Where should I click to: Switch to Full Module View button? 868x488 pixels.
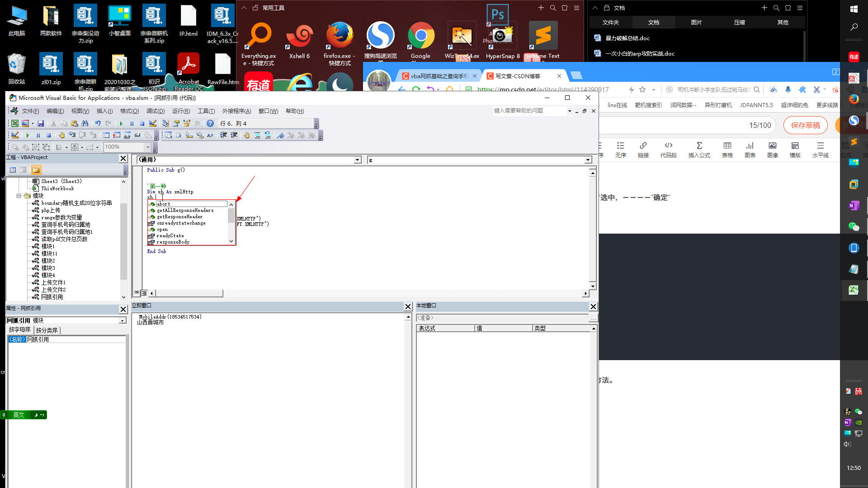pos(144,293)
